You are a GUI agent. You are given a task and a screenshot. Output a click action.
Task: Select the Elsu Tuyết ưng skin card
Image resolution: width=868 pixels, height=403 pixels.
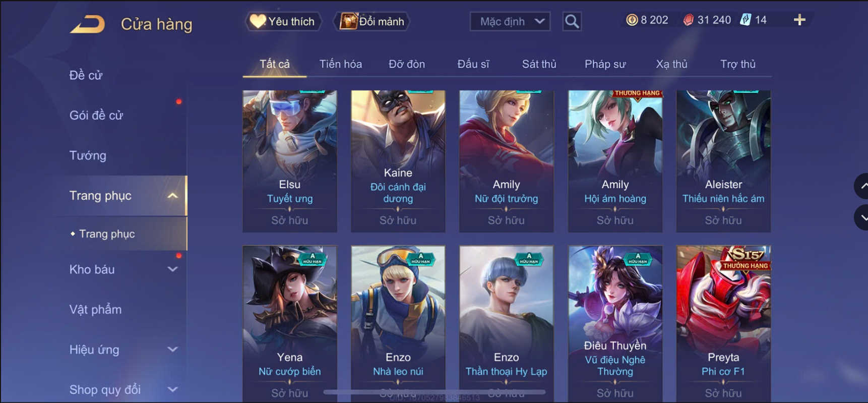290,161
